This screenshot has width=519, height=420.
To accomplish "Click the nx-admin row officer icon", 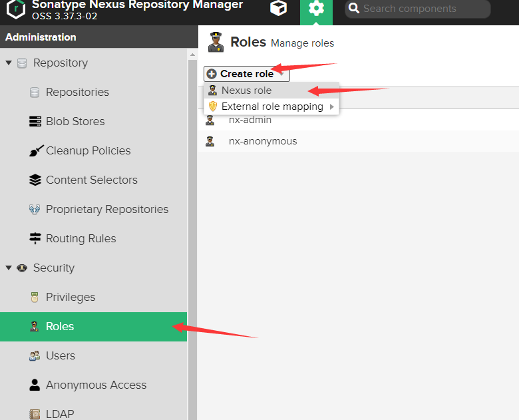I will 210,120.
